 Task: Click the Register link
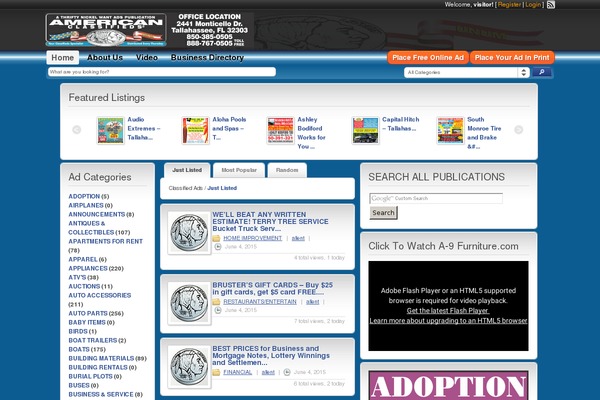[x=509, y=5]
